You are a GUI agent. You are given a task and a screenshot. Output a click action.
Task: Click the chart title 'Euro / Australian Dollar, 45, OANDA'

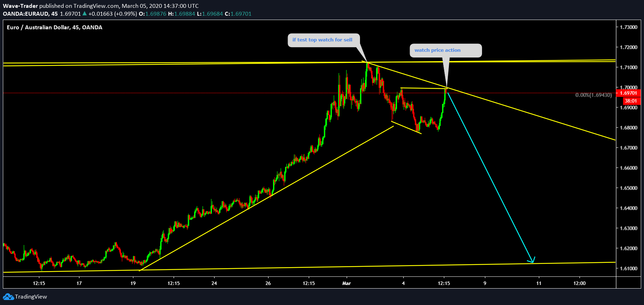click(55, 27)
